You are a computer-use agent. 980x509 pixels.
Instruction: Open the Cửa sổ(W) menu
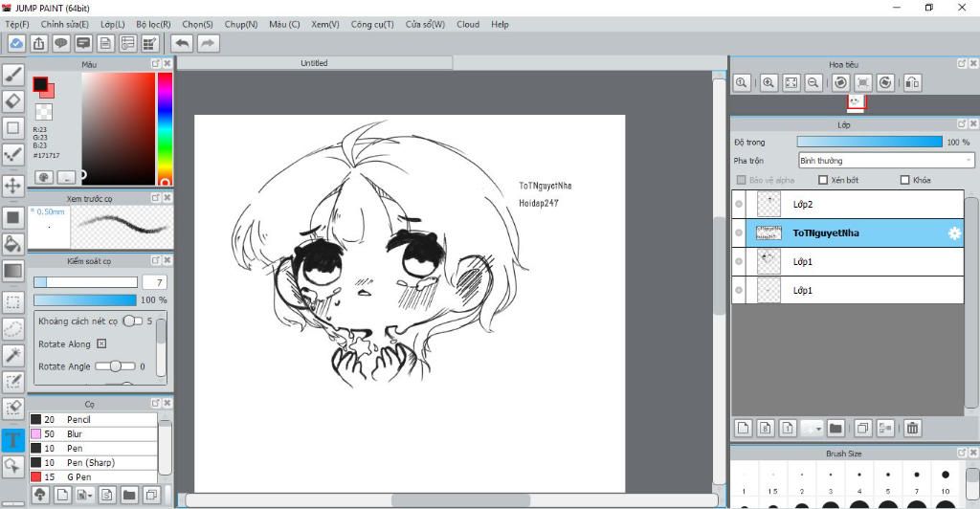[x=425, y=24]
